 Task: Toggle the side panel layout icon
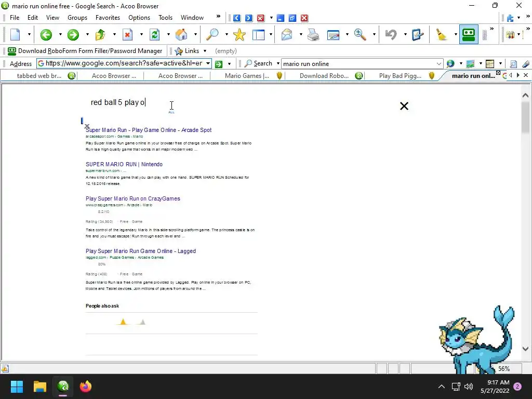tap(259, 35)
